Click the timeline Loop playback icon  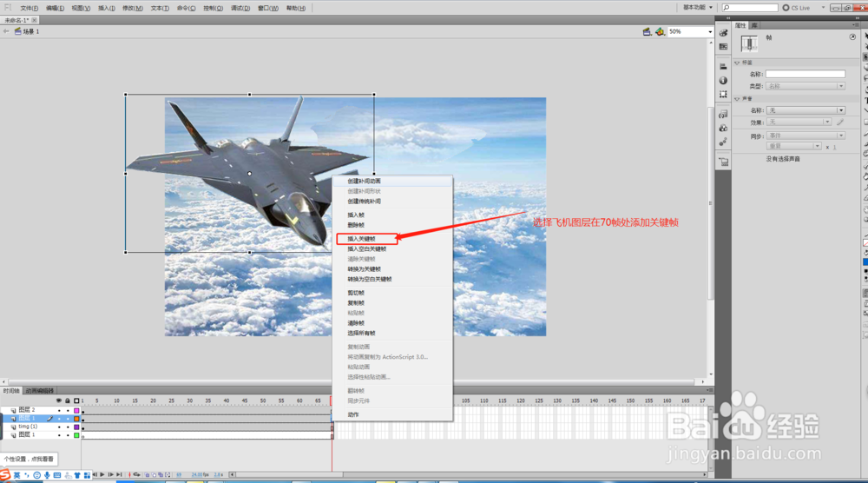(x=137, y=474)
